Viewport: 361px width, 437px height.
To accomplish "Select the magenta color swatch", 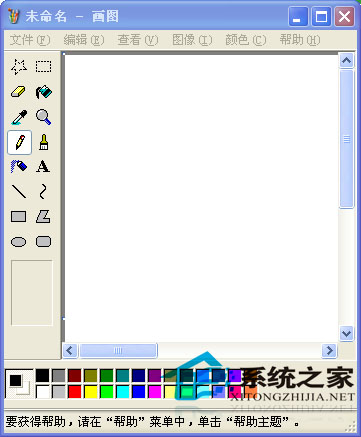I will [x=155, y=392].
